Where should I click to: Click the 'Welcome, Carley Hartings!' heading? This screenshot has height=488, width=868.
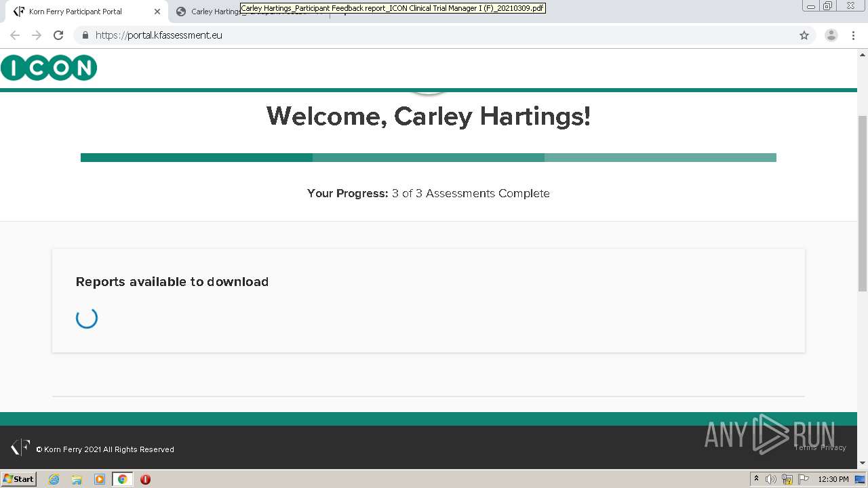tap(429, 117)
